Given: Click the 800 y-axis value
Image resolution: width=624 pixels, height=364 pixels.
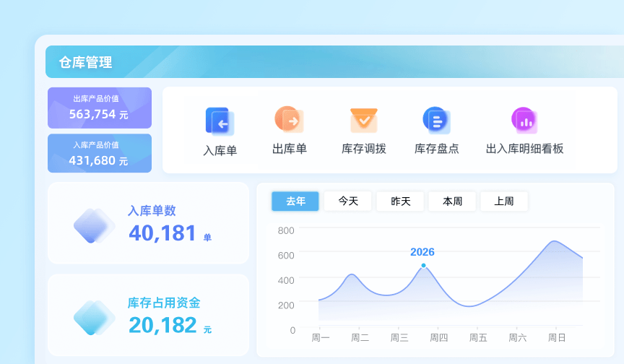Looking at the screenshot, I should (x=286, y=230).
